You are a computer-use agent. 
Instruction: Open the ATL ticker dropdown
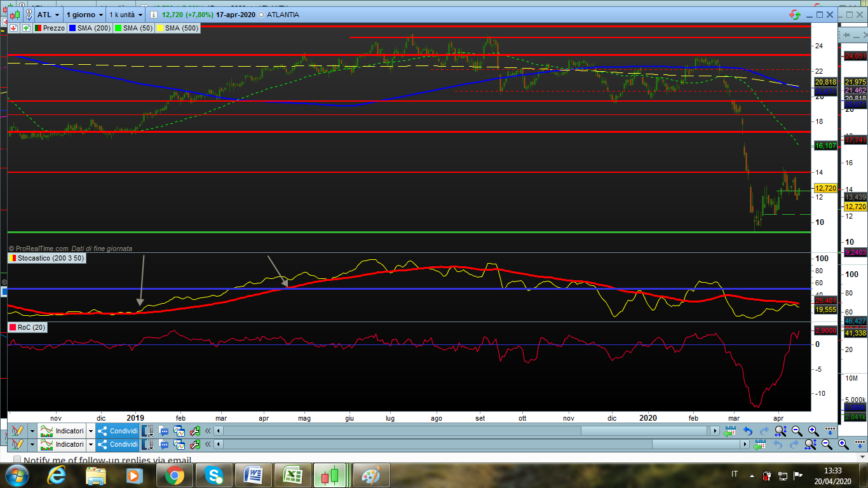(x=50, y=14)
